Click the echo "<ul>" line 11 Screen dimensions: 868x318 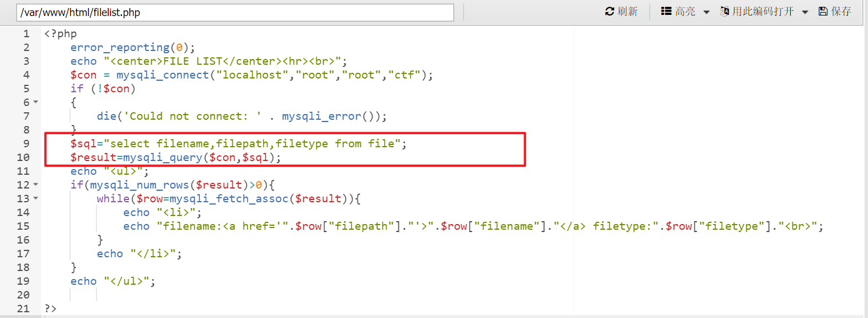(x=109, y=171)
